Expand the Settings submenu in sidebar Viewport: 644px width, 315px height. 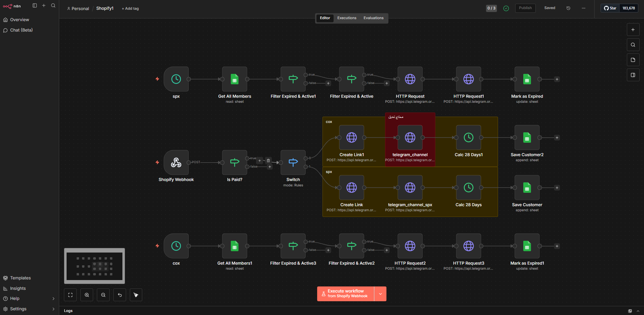tap(53, 309)
